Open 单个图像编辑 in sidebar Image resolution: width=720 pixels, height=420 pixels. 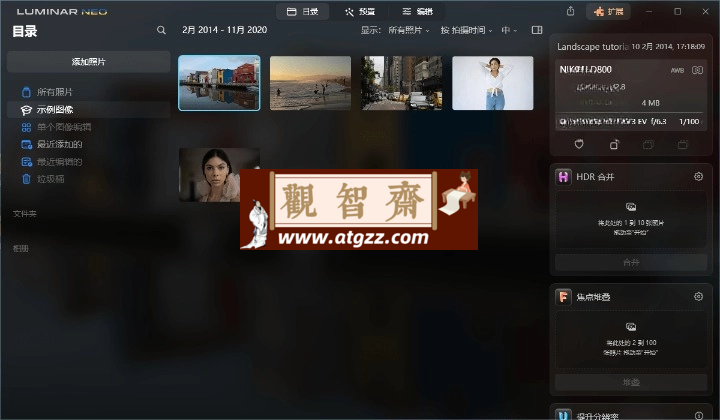89,127
